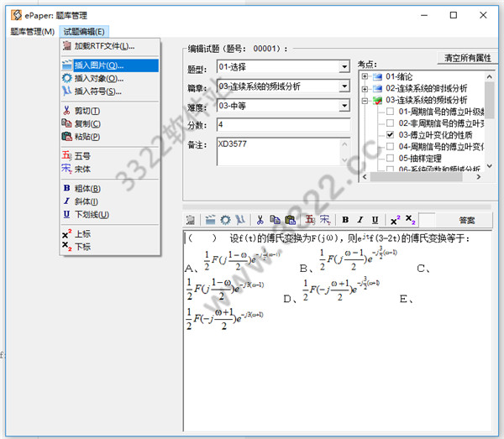Maximize the ePaper window

454,15
